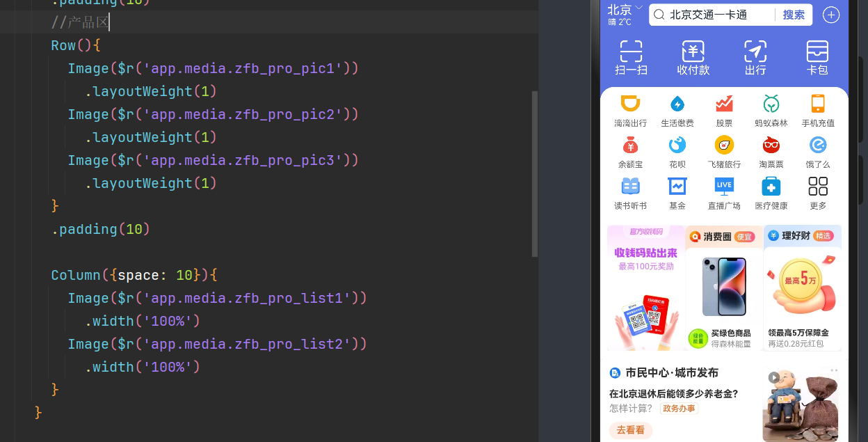Viewport: 868px width, 442px height.
Task: Open 余额宝 icon
Action: [x=630, y=145]
